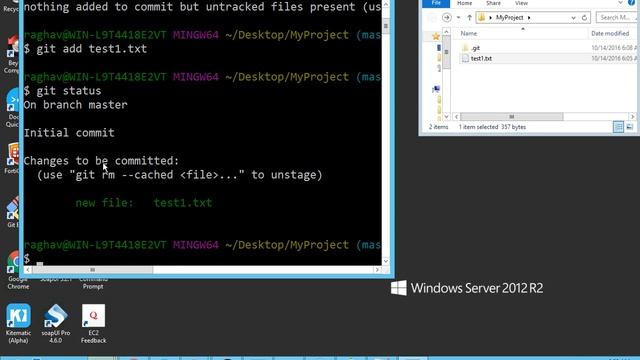Click the Explorer file list horizontal scrollbar thumb
The height and width of the screenshot is (360, 640).
tap(512, 117)
